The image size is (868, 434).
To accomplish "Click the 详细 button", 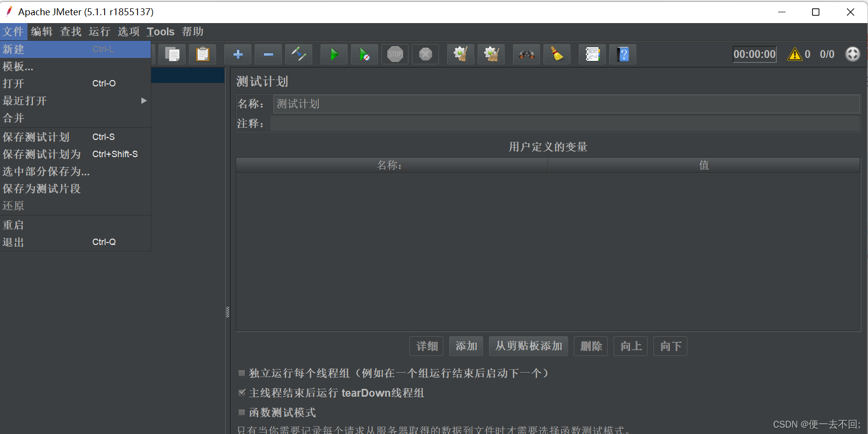I will pyautogui.click(x=427, y=346).
